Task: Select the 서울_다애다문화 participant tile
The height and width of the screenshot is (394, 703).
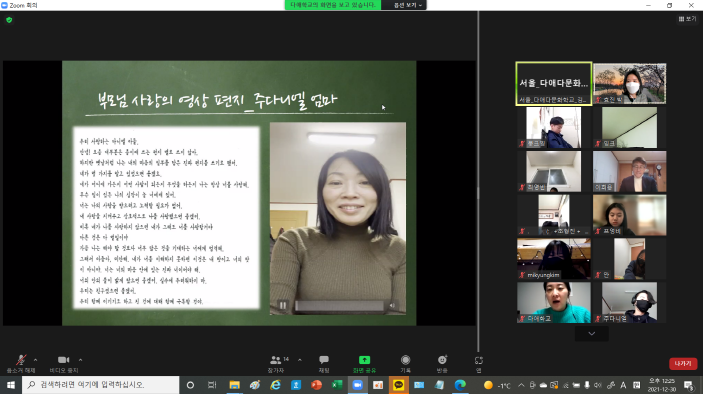Action: [x=554, y=84]
